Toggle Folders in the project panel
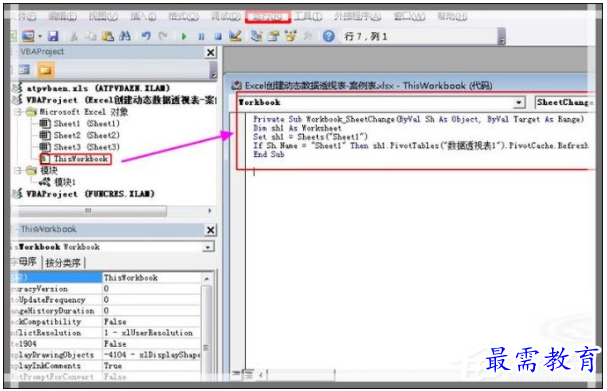 pyautogui.click(x=45, y=70)
